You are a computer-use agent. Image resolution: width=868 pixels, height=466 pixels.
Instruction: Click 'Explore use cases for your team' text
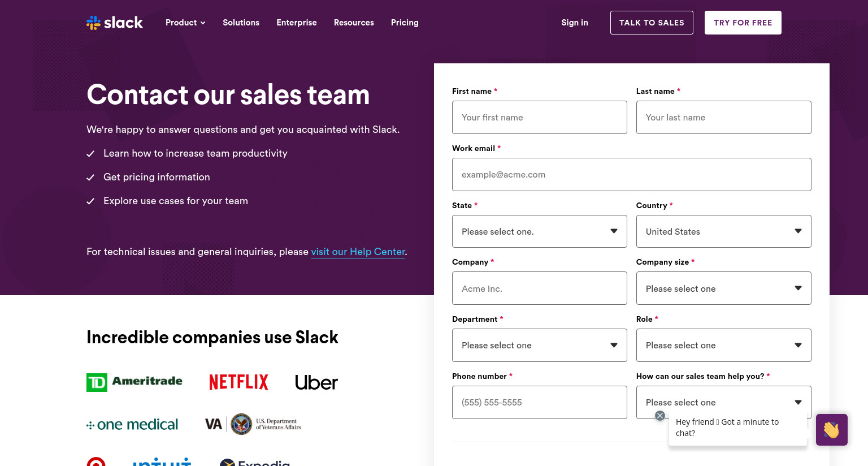(x=176, y=201)
